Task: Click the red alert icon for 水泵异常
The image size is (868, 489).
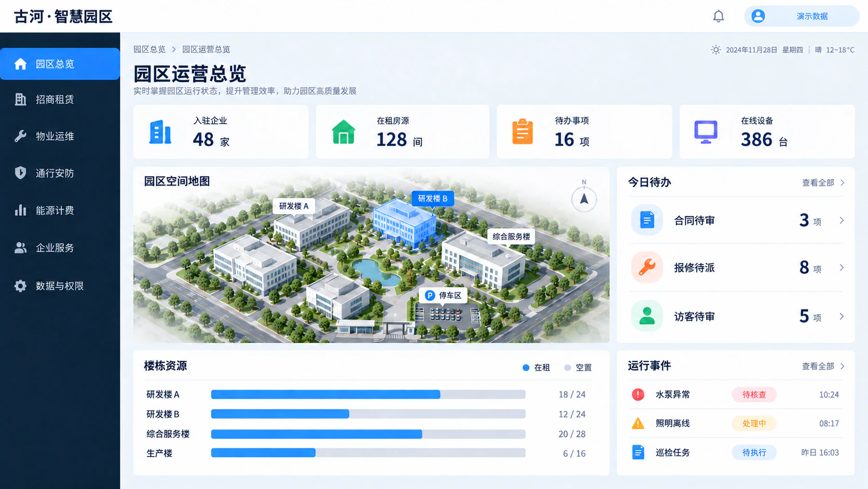Action: click(638, 394)
